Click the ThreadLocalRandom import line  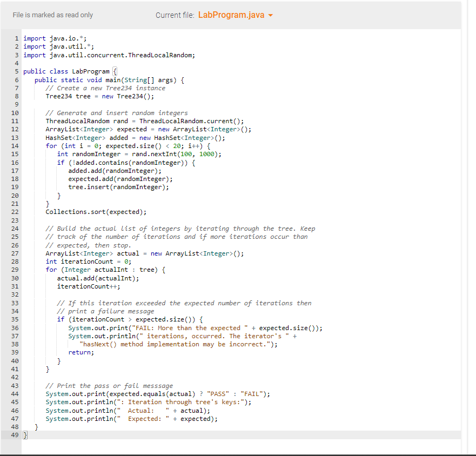108,55
